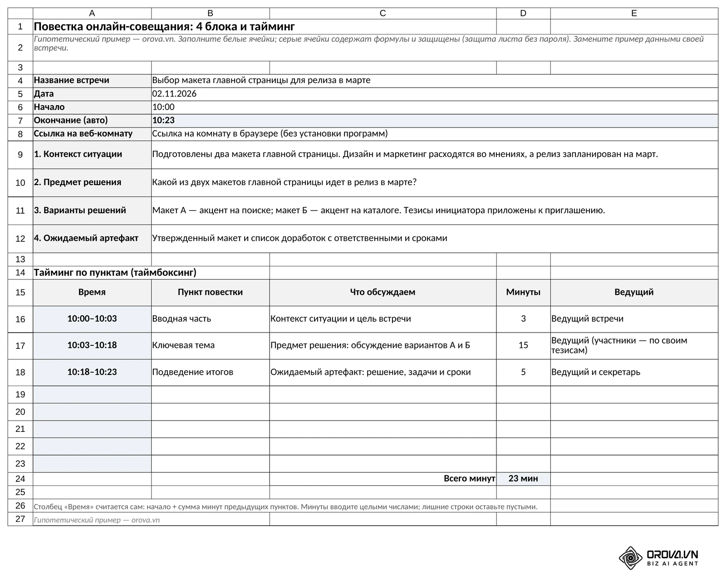
Task: Click the start time cell '10:00' in row 6
Action: pyautogui.click(x=435, y=107)
